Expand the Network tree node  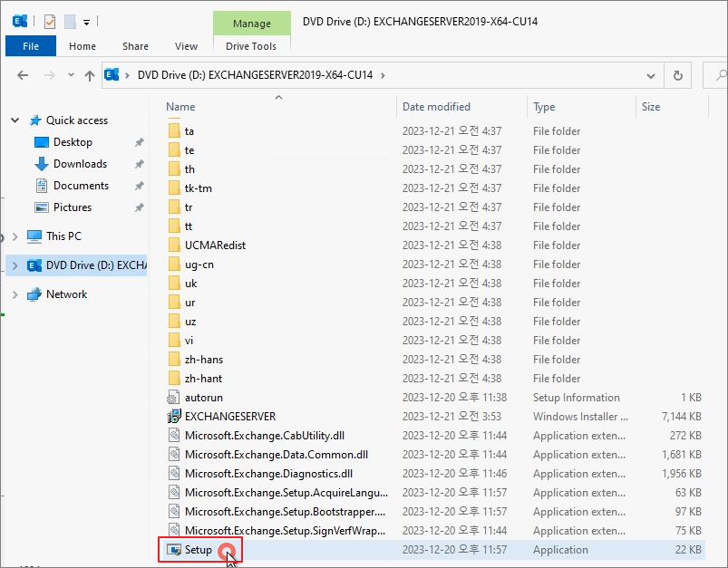(x=15, y=294)
